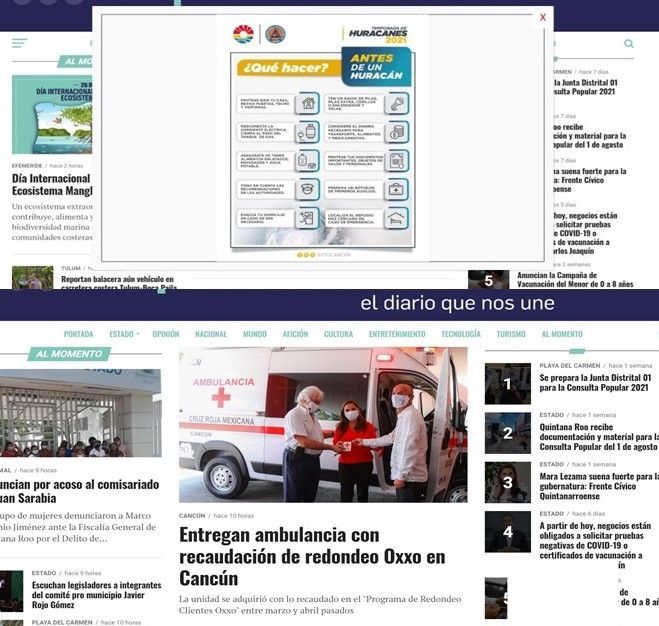Open the ambulance photo of the main story
Image resolution: width=659 pixels, height=626 pixels.
323,425
